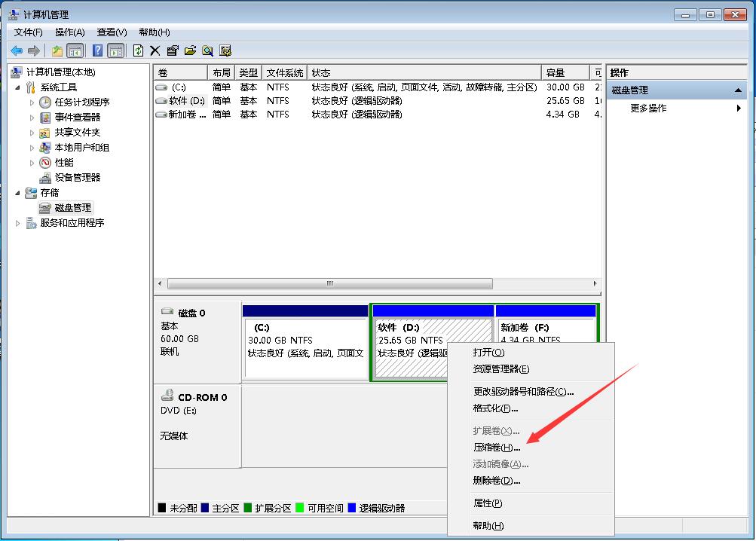Click the rightmost customize toolbar icon
This screenshot has width=756, height=541.
pos(225,50)
